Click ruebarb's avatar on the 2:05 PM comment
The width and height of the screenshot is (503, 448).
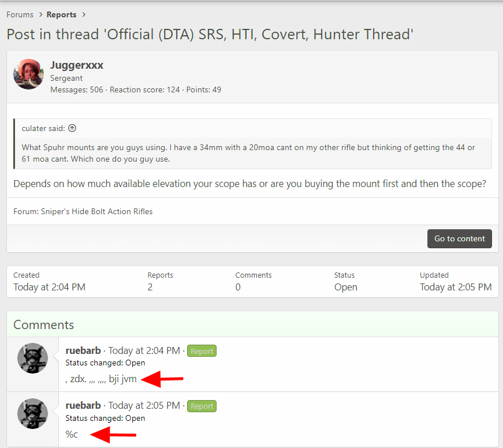pyautogui.click(x=32, y=413)
